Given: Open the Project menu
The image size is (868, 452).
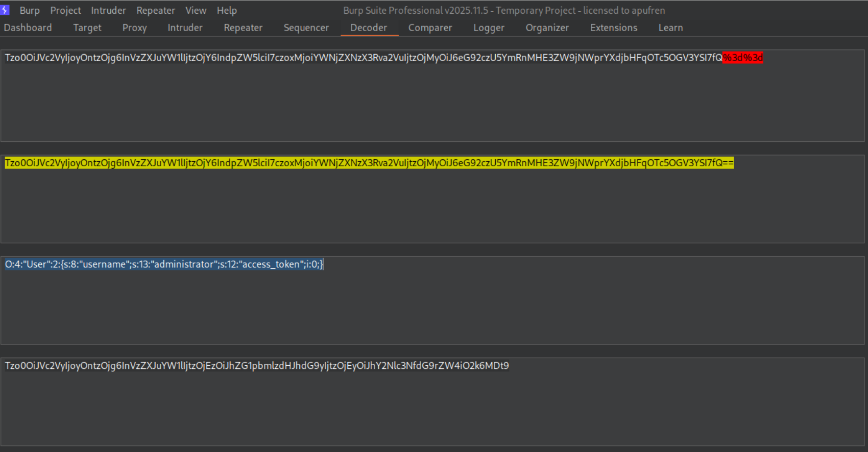Looking at the screenshot, I should click(65, 10).
